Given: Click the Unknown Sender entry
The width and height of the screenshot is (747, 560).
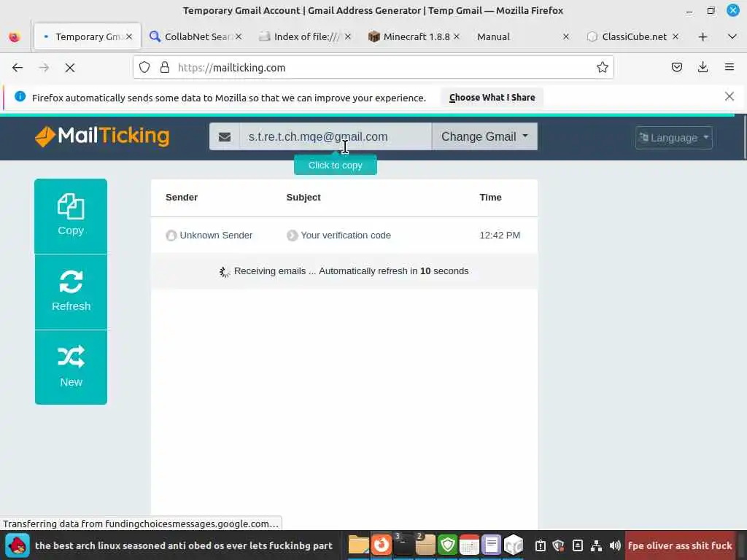Looking at the screenshot, I should [216, 236].
